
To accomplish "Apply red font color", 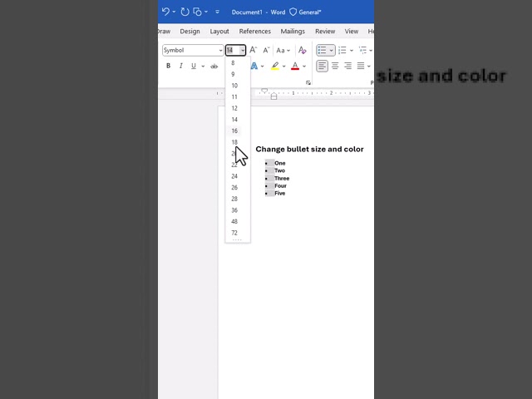I will tap(295, 66).
